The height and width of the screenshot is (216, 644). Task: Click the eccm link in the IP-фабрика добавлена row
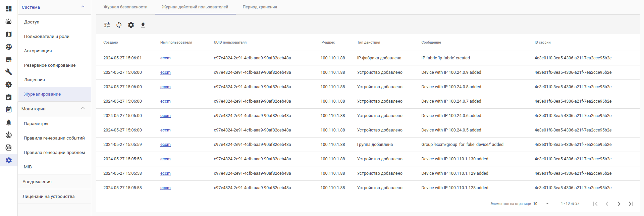[x=165, y=58]
